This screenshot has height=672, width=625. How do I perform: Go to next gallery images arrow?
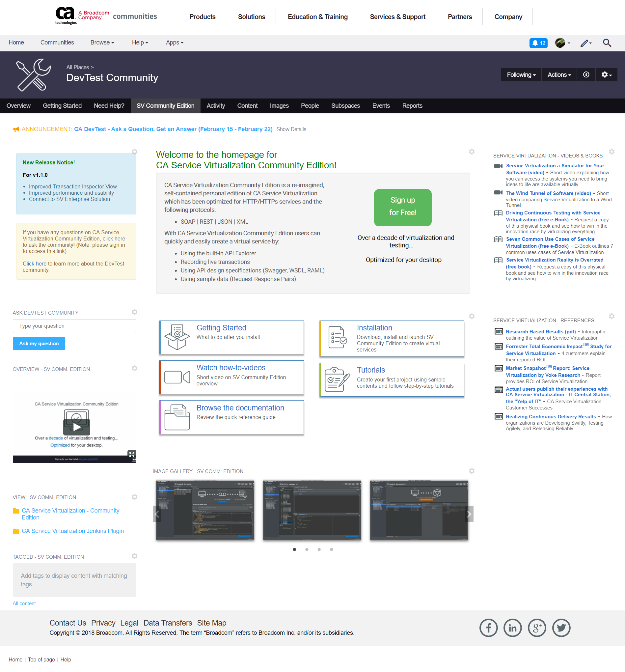[469, 514]
